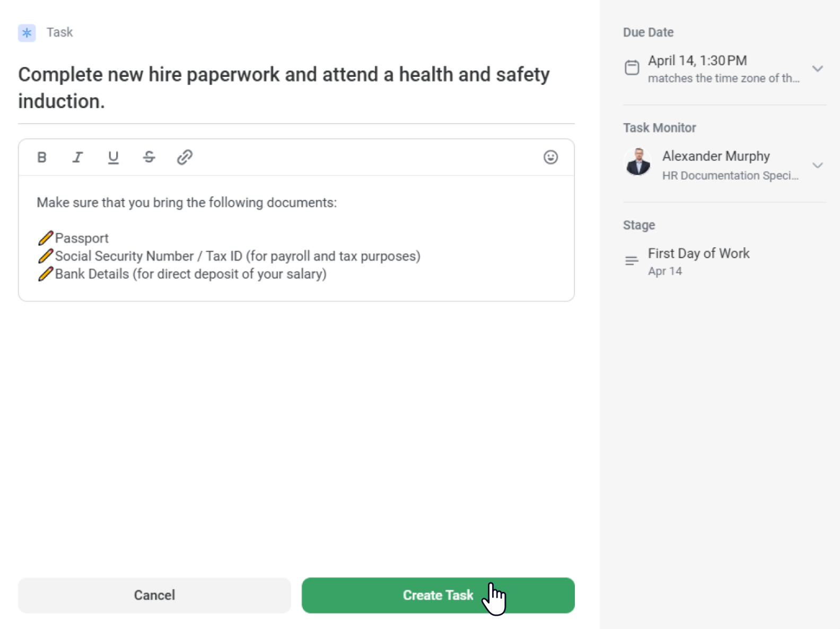
Task: Expand the Due Date dropdown chevron
Action: pos(818,69)
